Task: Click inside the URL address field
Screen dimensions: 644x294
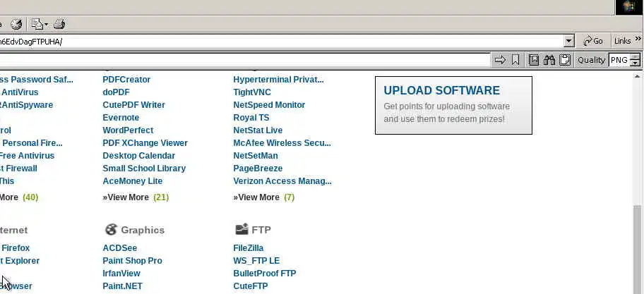Action: click(282, 42)
